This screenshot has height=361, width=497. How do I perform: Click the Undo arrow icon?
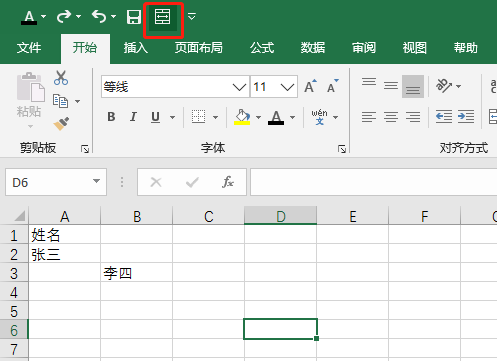[99, 16]
